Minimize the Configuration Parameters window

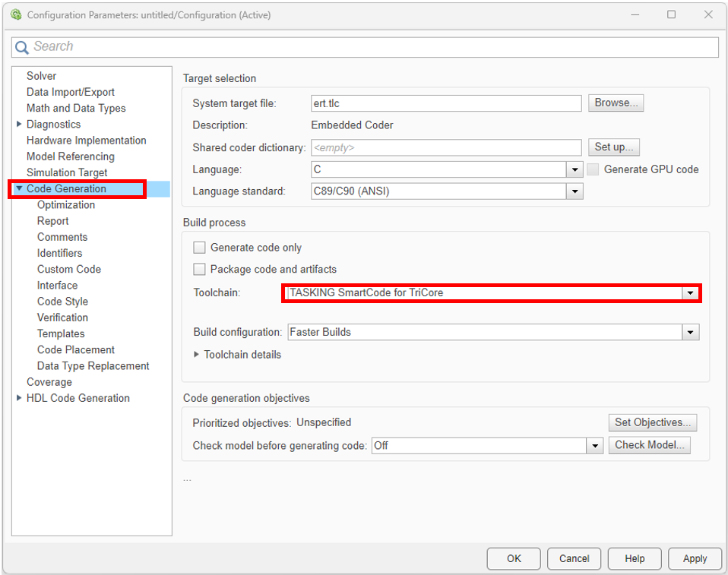pyautogui.click(x=635, y=15)
